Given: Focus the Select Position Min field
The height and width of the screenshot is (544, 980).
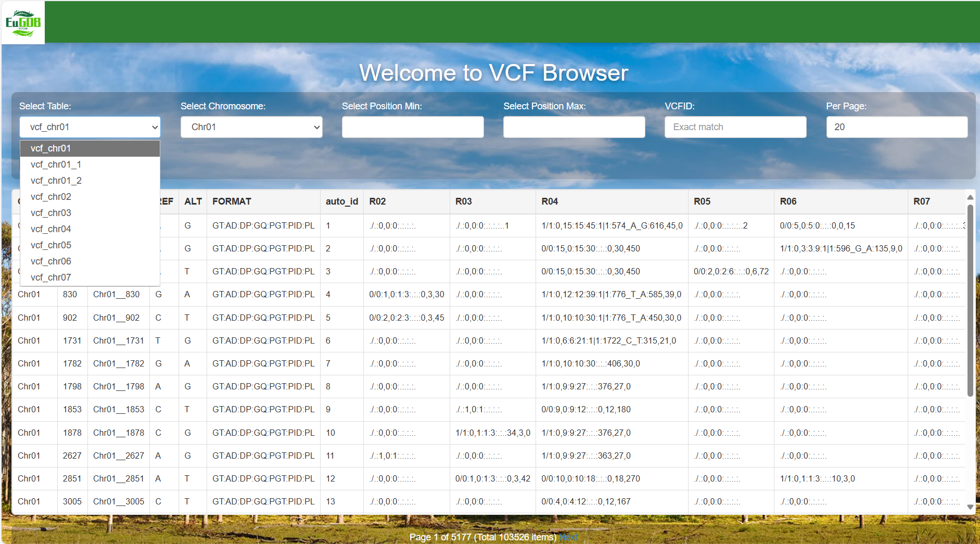Looking at the screenshot, I should (x=413, y=127).
